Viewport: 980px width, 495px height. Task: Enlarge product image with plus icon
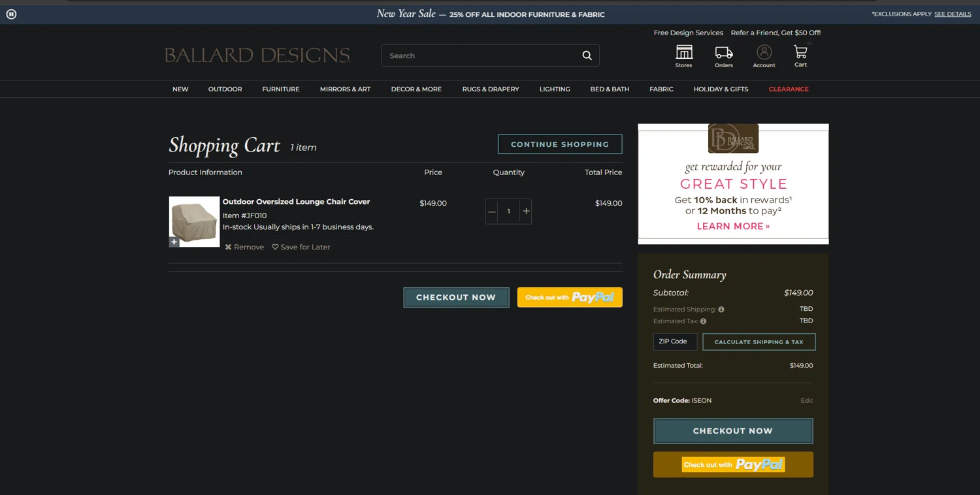174,242
